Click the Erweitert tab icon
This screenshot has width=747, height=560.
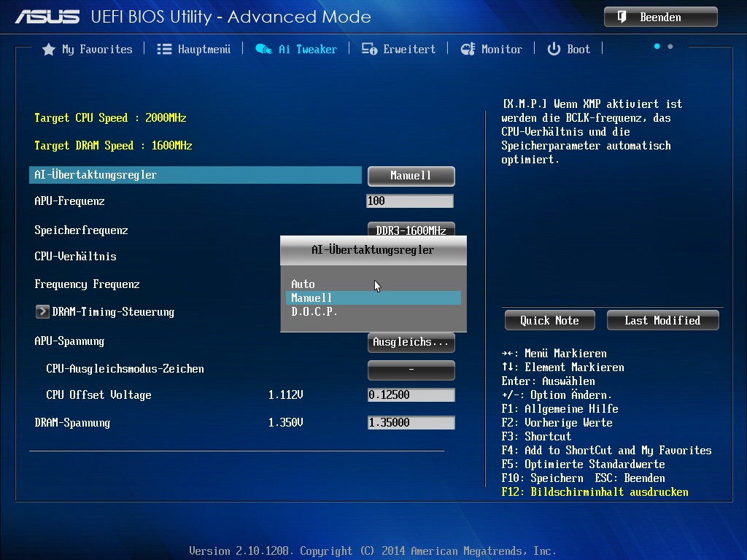369,49
